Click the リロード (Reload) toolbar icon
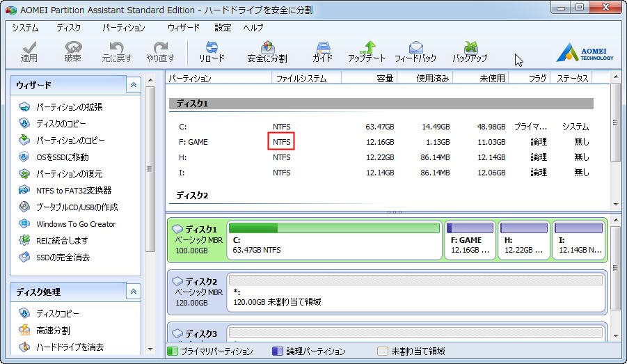The image size is (627, 364). (212, 52)
